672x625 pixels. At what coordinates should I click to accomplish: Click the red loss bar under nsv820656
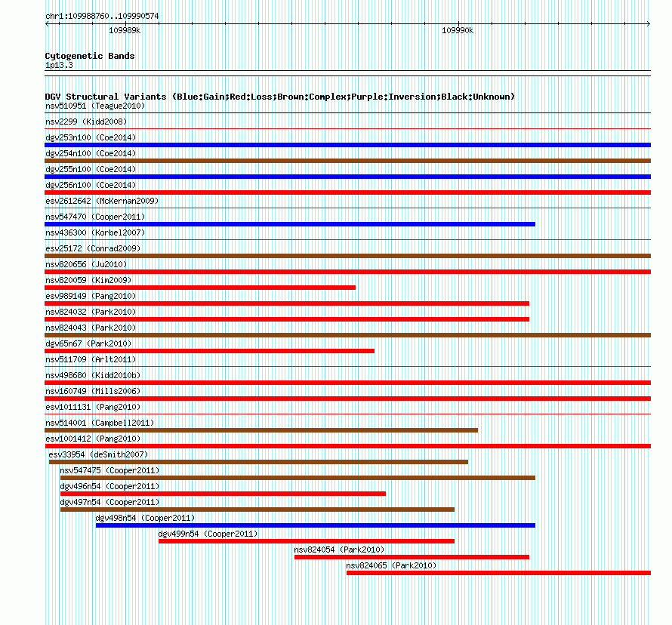coord(347,272)
